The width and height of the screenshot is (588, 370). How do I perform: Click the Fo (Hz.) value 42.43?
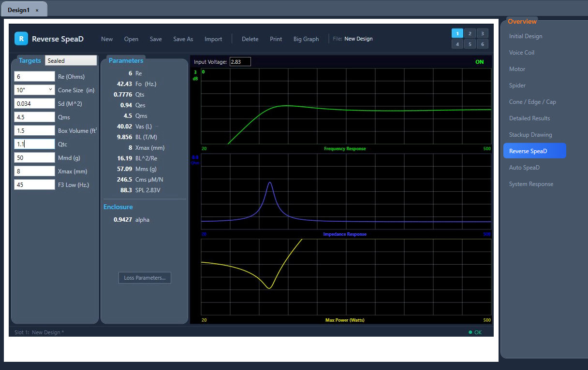click(x=124, y=84)
